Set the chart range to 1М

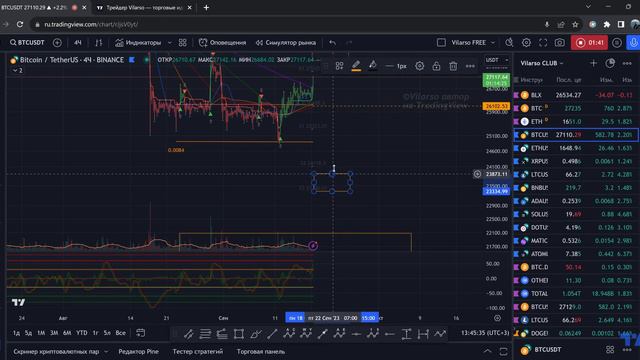(41, 333)
